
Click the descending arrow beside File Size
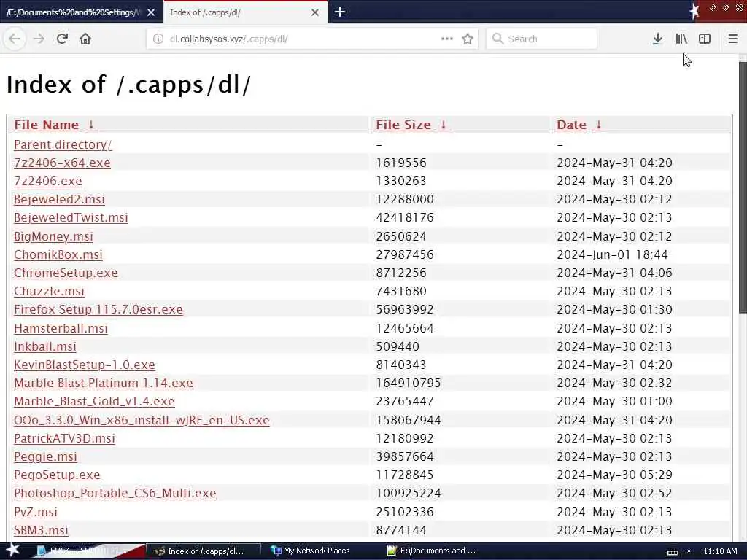443,125
